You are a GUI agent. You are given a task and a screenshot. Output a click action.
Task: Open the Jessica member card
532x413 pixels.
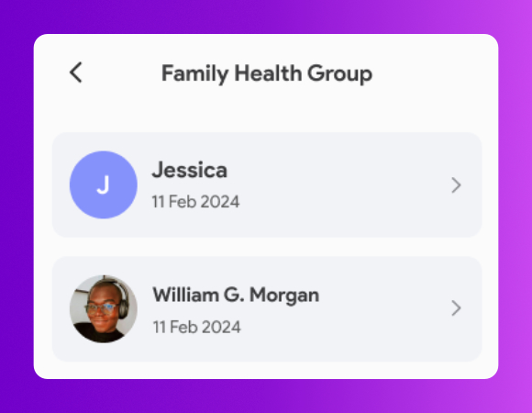(x=267, y=185)
